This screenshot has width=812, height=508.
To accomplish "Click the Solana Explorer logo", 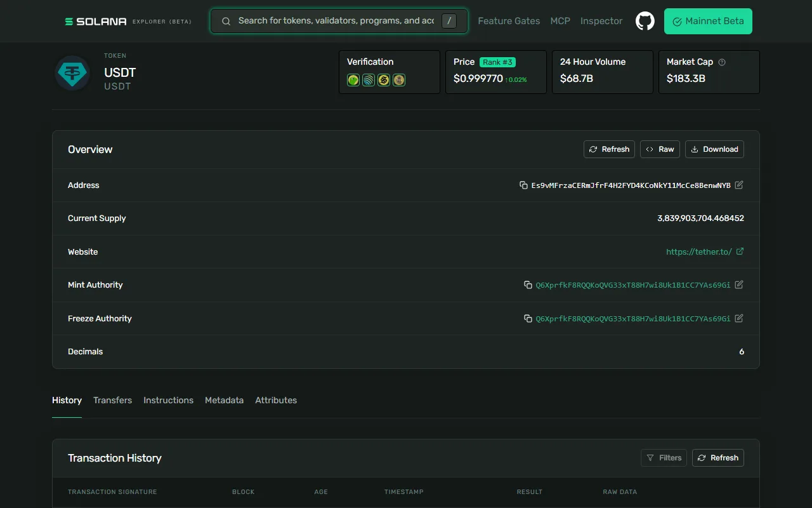I will 128,22.
